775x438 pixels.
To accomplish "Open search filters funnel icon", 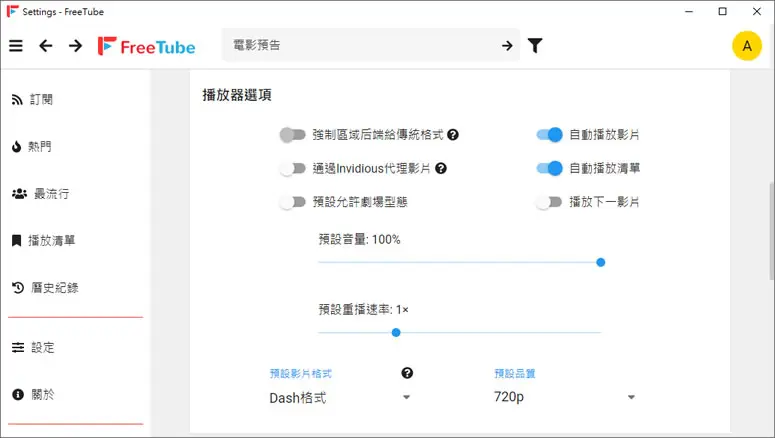I will [x=535, y=45].
